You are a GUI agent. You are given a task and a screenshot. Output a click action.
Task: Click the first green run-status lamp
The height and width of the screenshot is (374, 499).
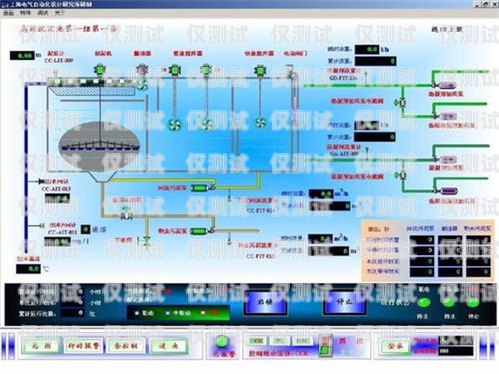[424, 303]
